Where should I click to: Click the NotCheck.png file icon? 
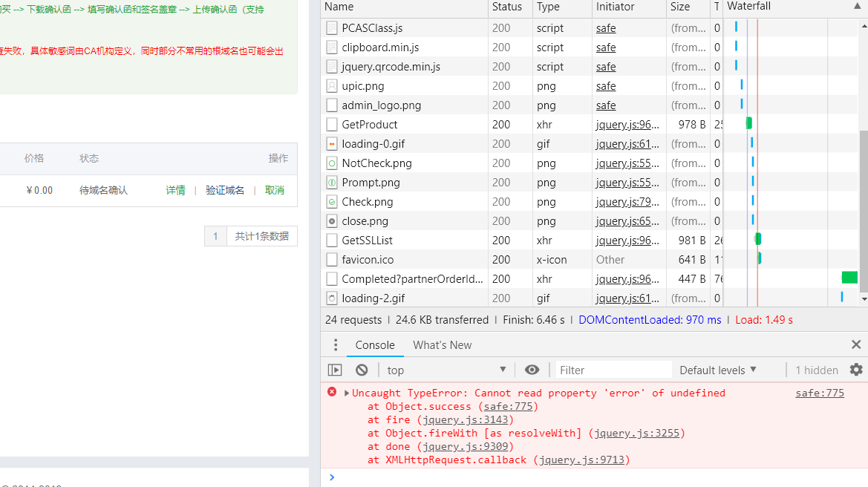[332, 163]
